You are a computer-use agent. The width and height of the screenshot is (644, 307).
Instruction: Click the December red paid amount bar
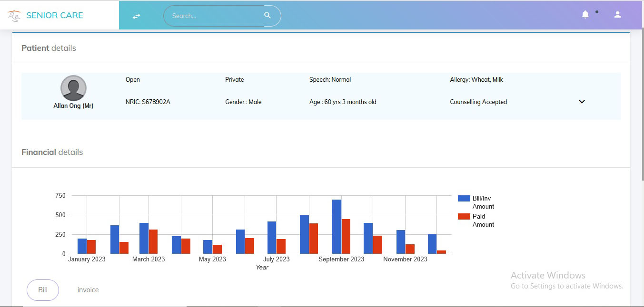pyautogui.click(x=442, y=252)
